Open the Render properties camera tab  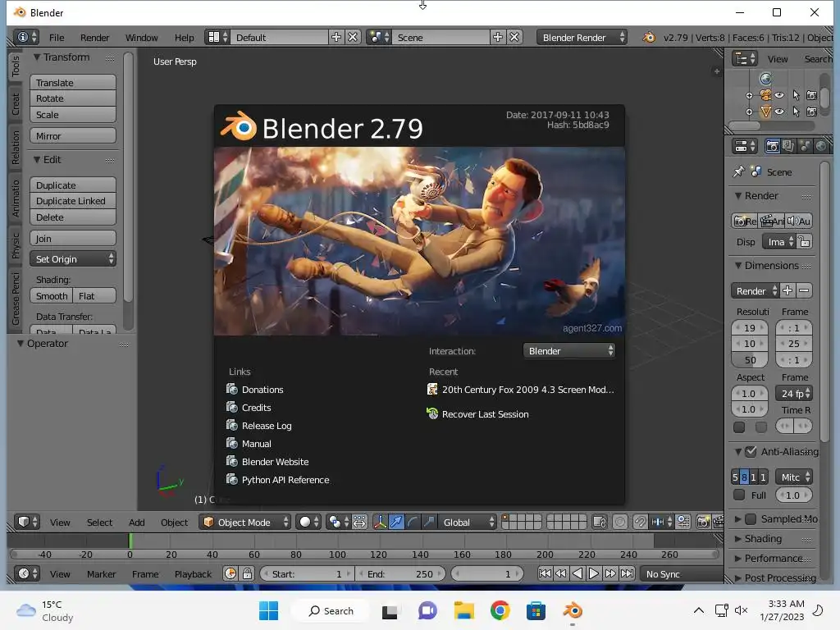click(773, 146)
